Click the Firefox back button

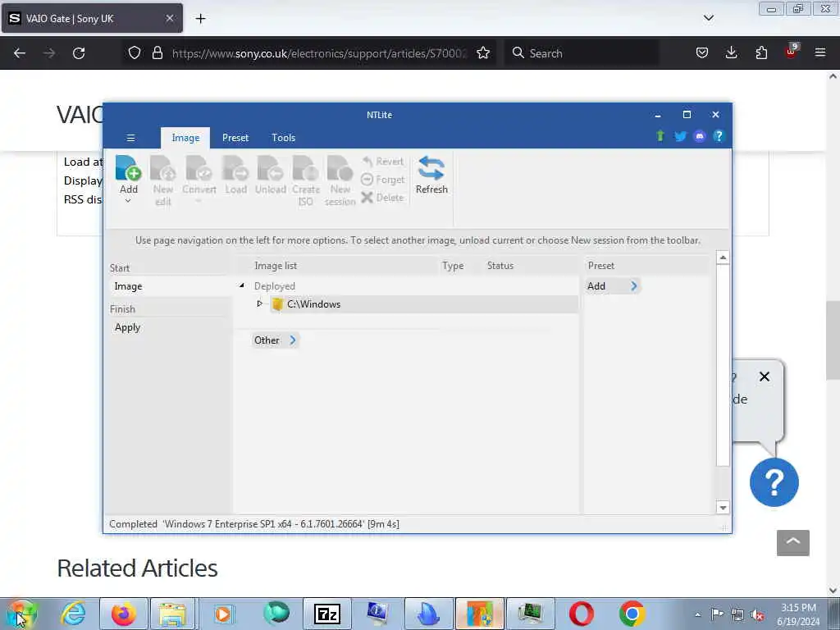tap(20, 53)
